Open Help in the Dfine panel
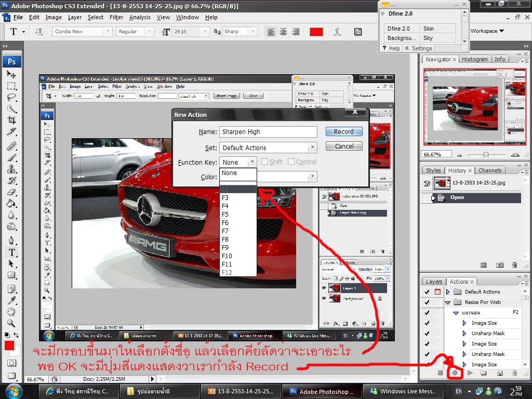This screenshot has height=399, width=532. 391,48
